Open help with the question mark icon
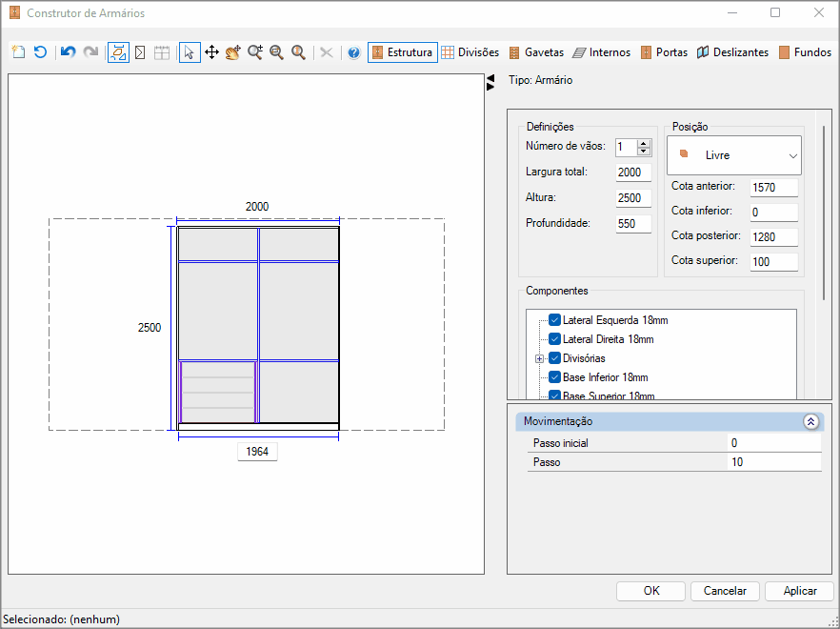Screen dimensions: 840x629 pyautogui.click(x=353, y=52)
